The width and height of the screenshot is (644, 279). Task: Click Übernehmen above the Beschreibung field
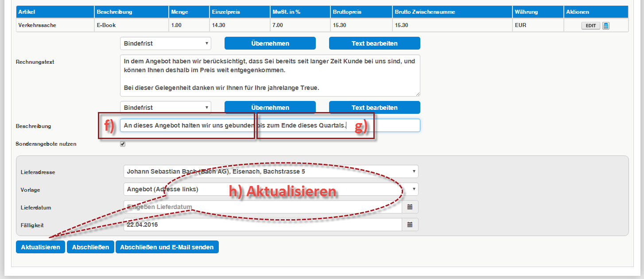tap(270, 108)
